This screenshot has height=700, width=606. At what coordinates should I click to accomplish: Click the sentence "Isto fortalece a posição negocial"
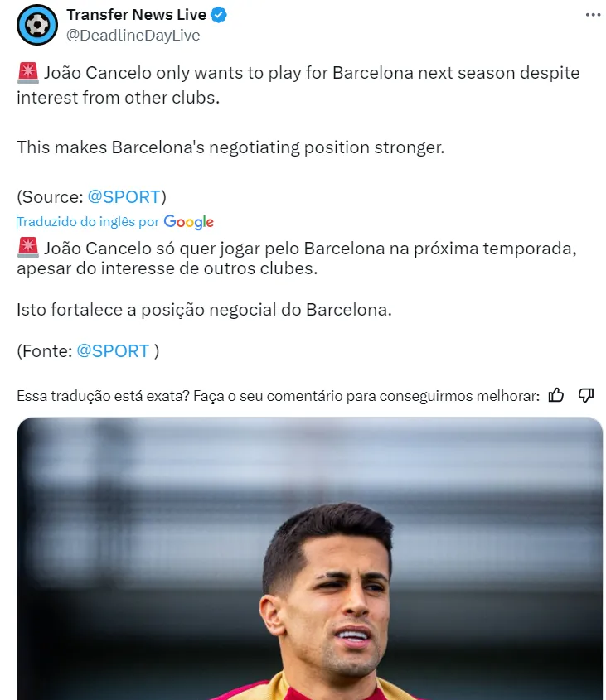(x=203, y=310)
